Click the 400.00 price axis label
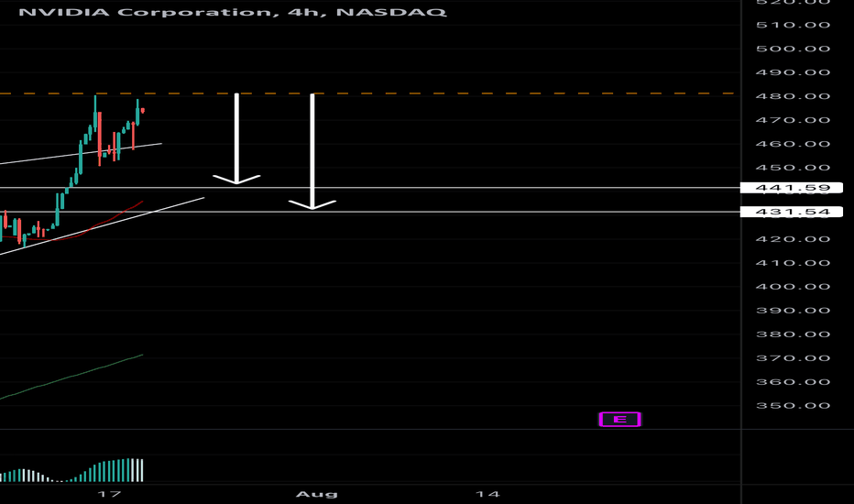The width and height of the screenshot is (854, 504). [793, 287]
